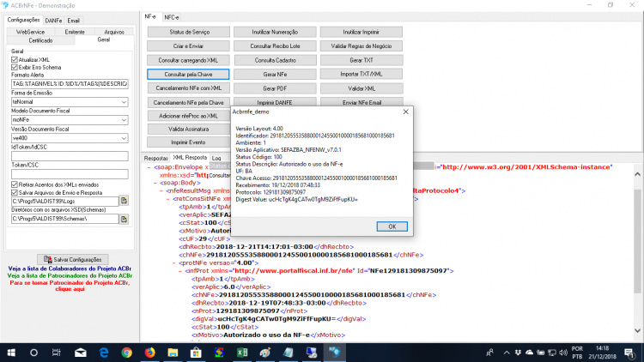Browse folder for Logs path
Screen dimensions: 644x362
[123, 201]
